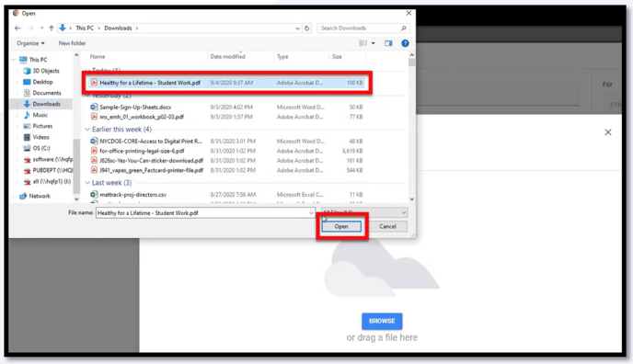Click the Excel icon of mattrack-proj-directors.csv

[94, 195]
